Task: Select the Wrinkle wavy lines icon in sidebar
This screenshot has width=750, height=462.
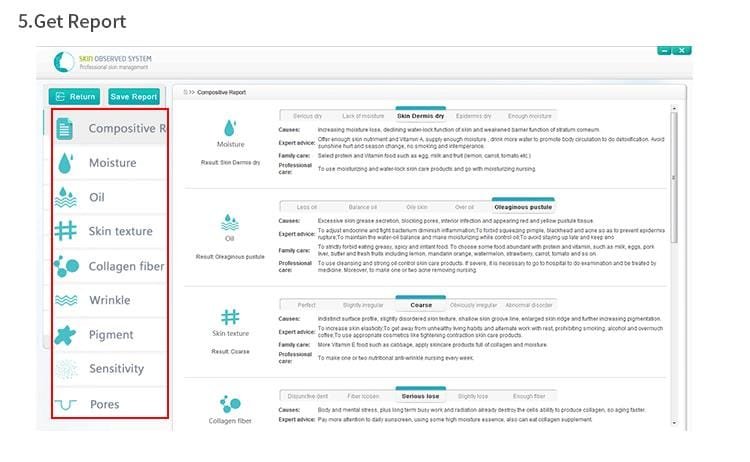Action: [x=66, y=300]
